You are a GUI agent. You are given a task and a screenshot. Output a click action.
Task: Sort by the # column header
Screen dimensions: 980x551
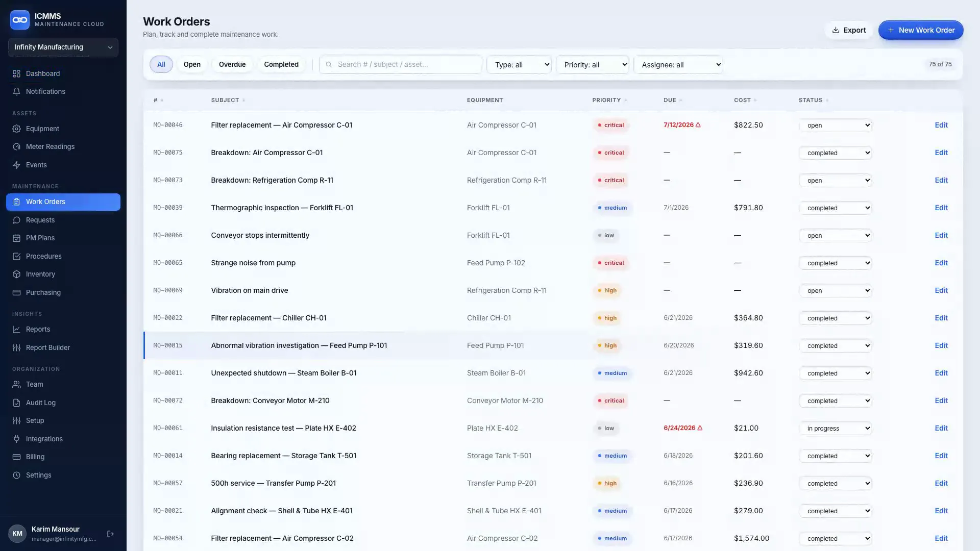[x=158, y=100]
